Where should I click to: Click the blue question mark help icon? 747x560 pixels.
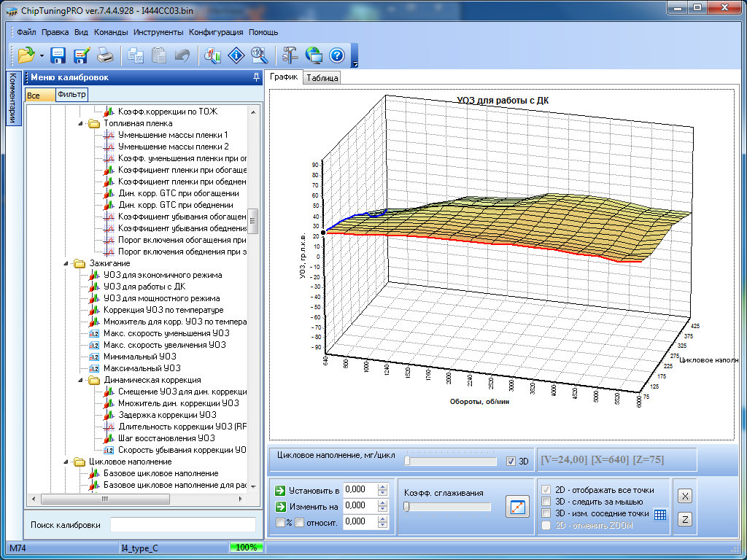[336, 55]
